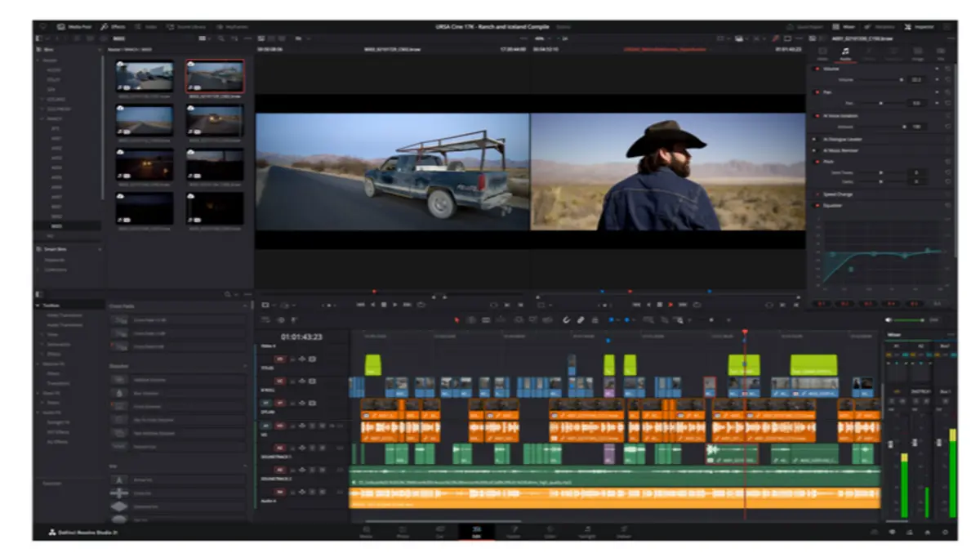Viewport: 980px width, 553px height.
Task: Switch to the Fairlight page
Action: coord(586,531)
